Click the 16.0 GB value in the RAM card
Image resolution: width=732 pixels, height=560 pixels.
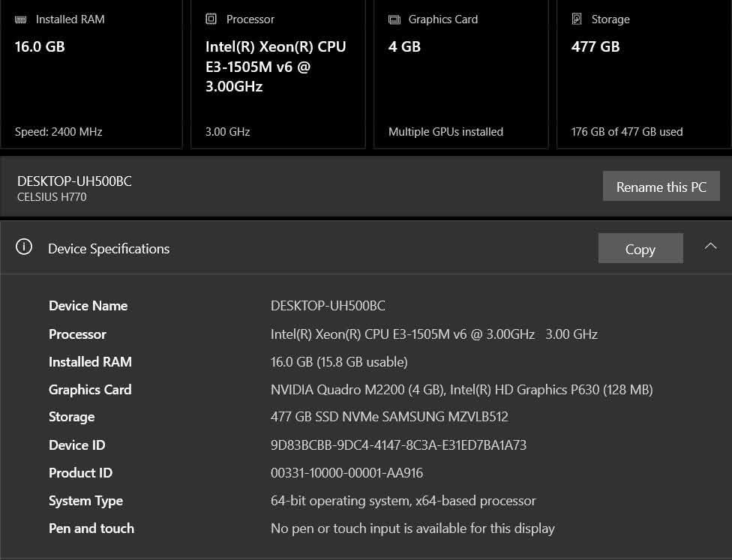(40, 46)
